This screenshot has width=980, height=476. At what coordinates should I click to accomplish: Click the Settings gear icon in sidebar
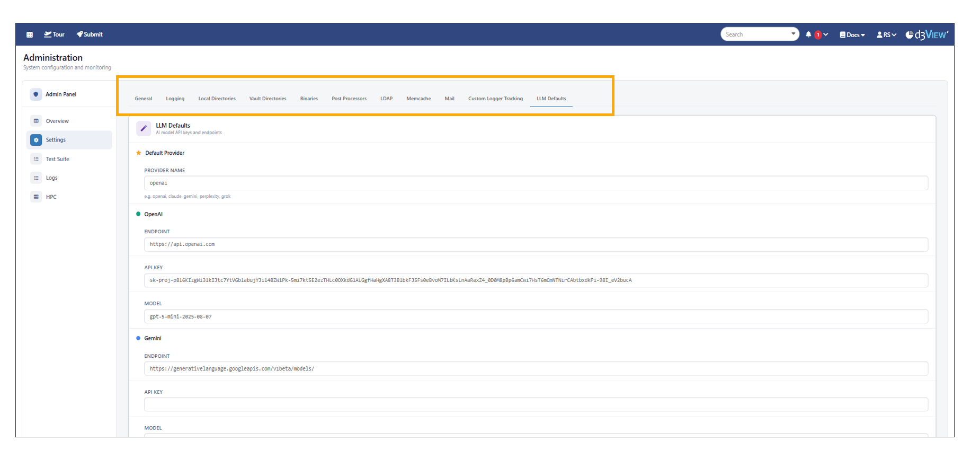[36, 140]
